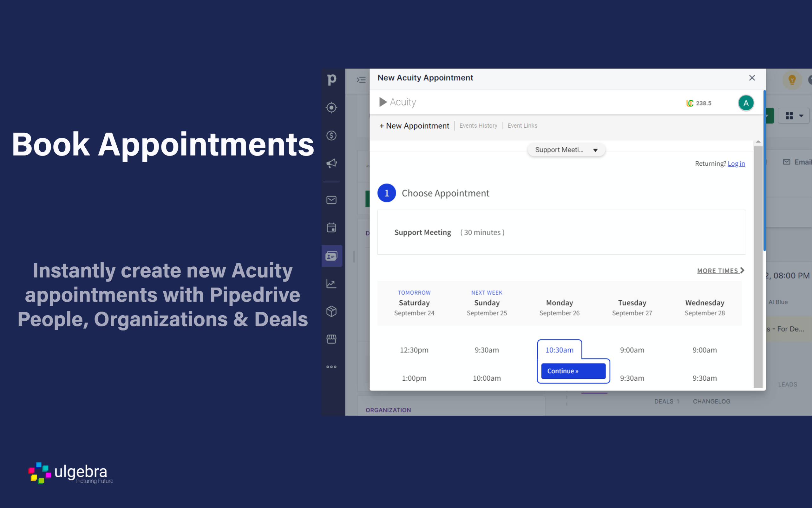
Task: Pick 1:00pm on Saturday September 24
Action: coord(414,378)
